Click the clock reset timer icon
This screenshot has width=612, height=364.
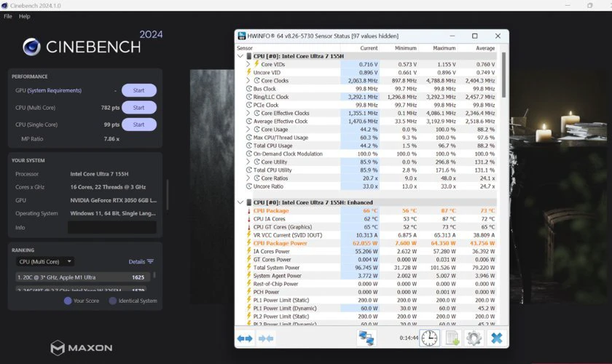(429, 338)
